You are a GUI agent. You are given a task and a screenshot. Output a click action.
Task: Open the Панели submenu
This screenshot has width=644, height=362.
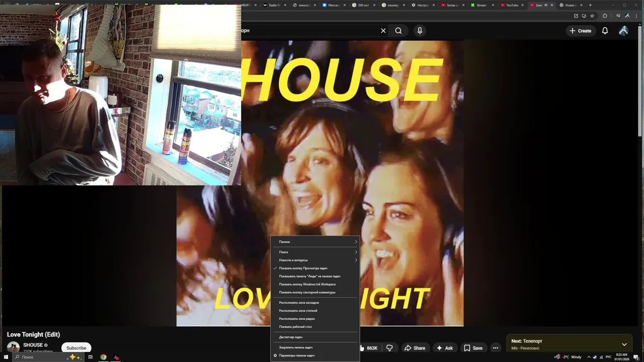click(315, 242)
